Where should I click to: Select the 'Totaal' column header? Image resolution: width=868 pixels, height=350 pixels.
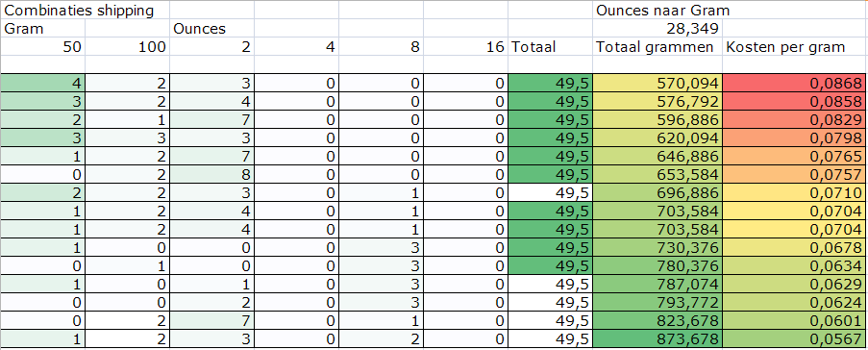[x=550, y=47]
